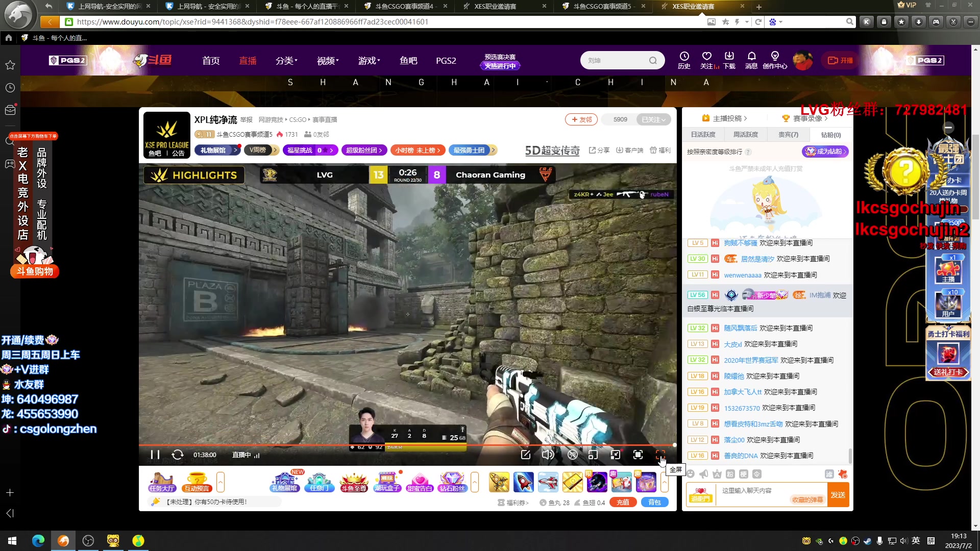Image resolution: width=980 pixels, height=551 pixels.
Task: Open the 首页 nav item
Action: (211, 61)
